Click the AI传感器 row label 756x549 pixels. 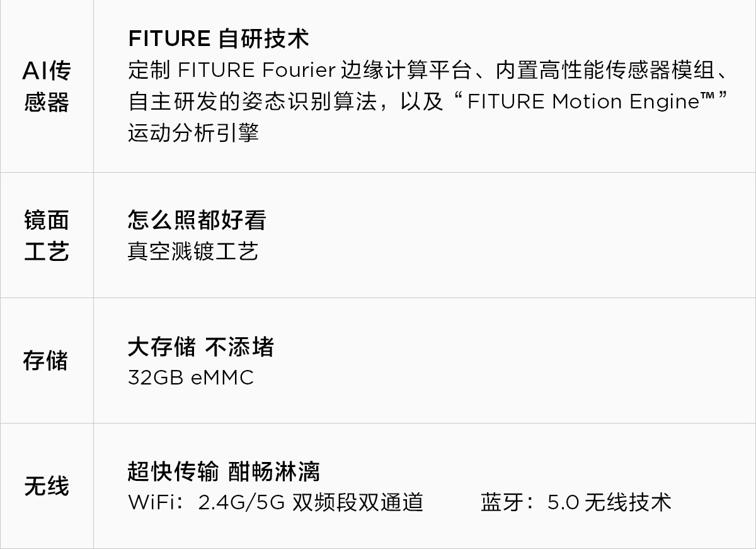[x=47, y=86]
